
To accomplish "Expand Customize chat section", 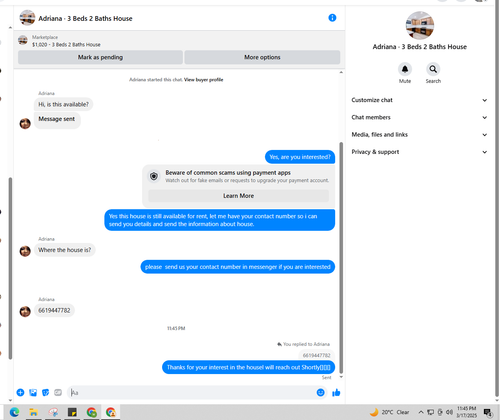I will point(419,100).
